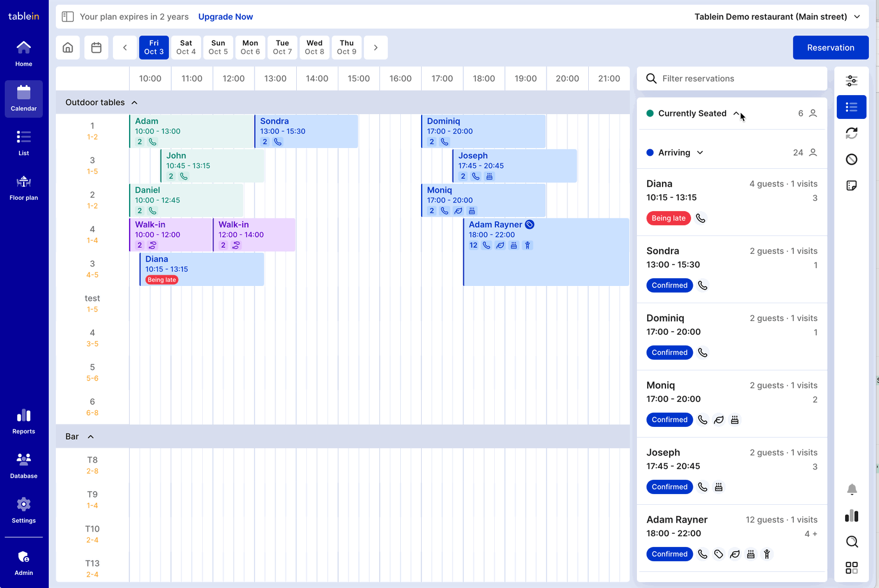The image size is (879, 588).
Task: Expand the Arriving reservations group
Action: coord(700,153)
